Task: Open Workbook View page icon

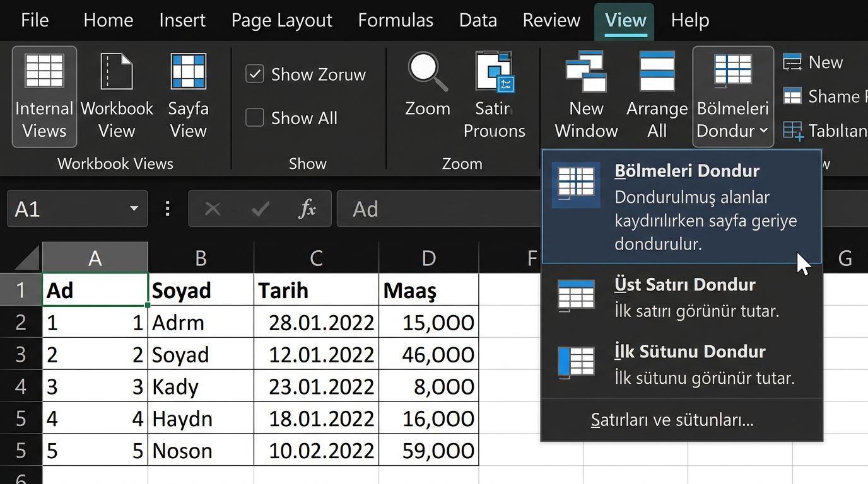Action: pos(117,71)
